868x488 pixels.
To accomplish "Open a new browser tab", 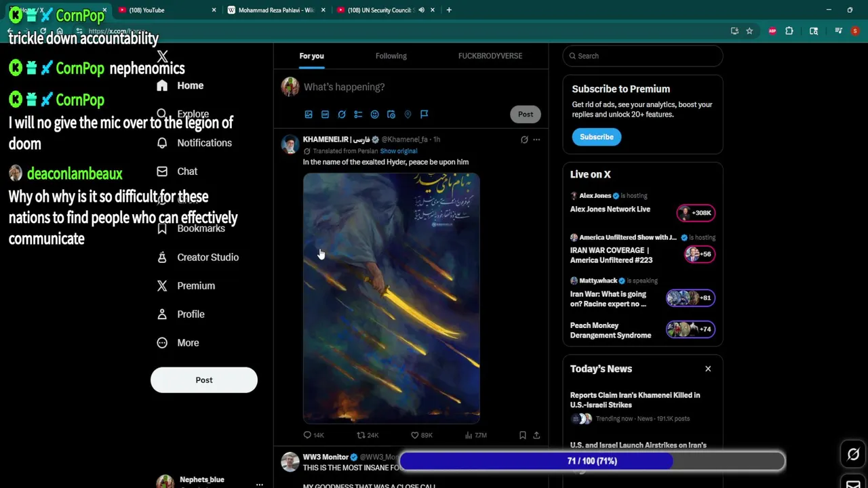I will [449, 10].
